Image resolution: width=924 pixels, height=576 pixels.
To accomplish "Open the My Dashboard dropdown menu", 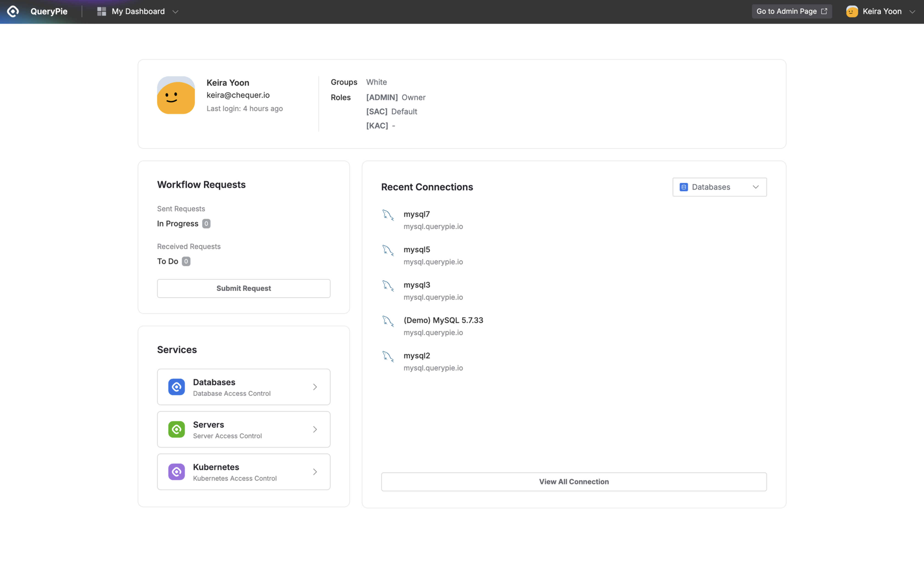I will pos(175,12).
